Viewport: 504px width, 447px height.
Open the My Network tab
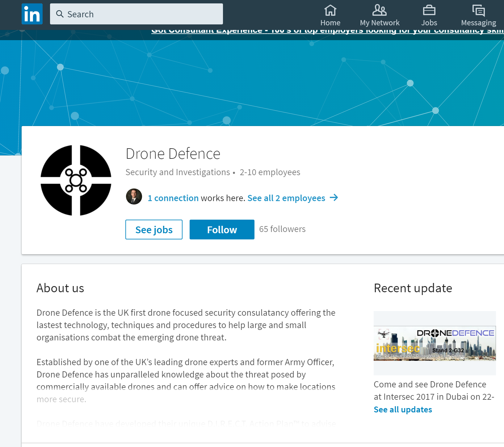click(380, 15)
